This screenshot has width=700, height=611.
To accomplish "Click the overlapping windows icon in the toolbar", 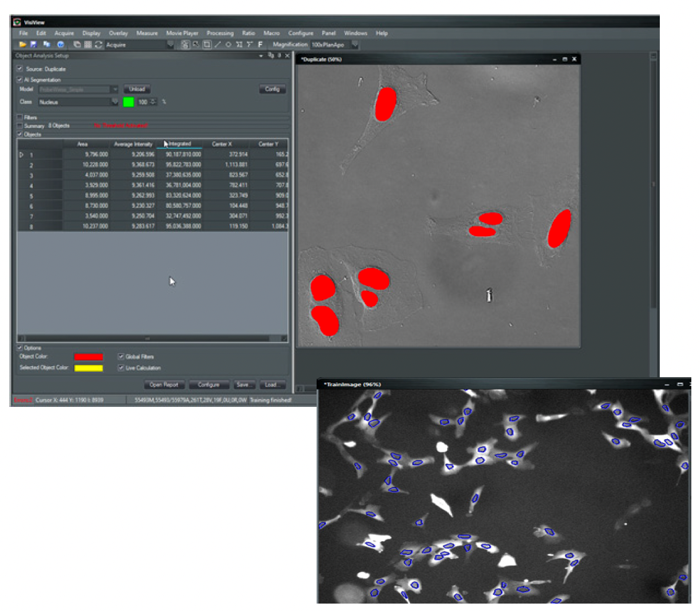I will click(77, 45).
